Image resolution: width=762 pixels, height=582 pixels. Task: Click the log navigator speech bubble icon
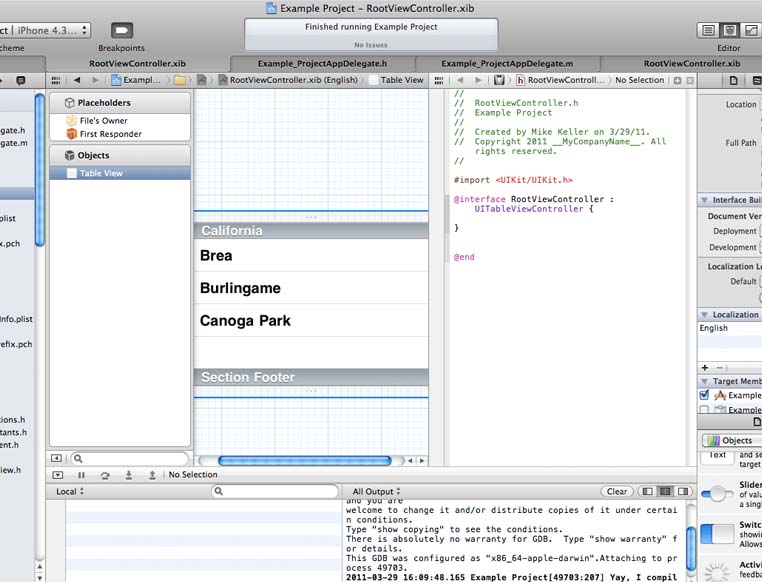[x=20, y=80]
